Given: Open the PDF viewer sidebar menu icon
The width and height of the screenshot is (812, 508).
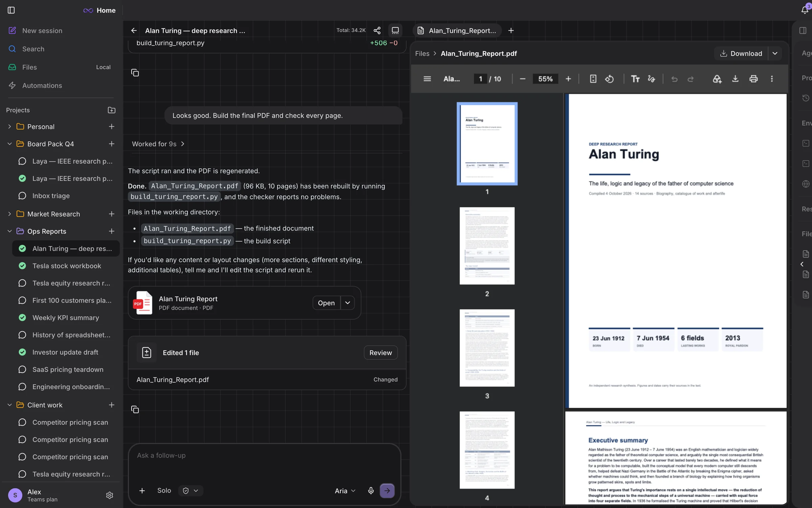Looking at the screenshot, I should 427,79.
